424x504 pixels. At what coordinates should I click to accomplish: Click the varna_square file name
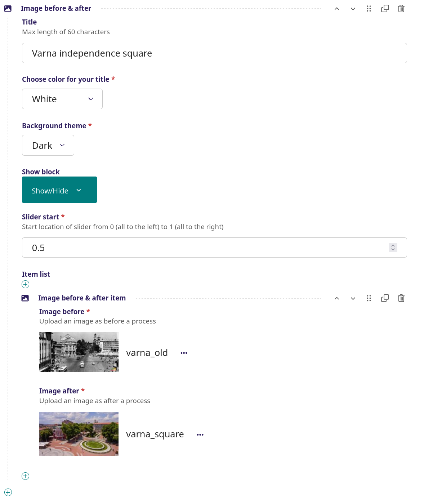coord(155,434)
